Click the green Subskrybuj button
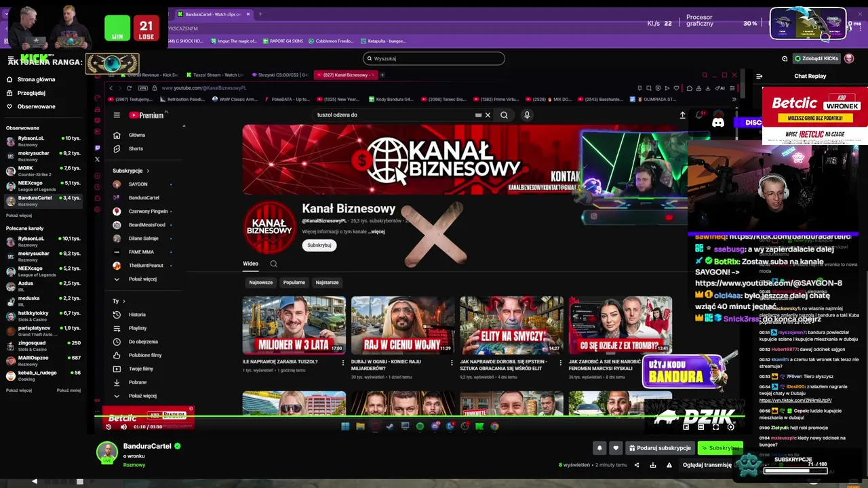The width and height of the screenshot is (868, 488). coord(720,448)
